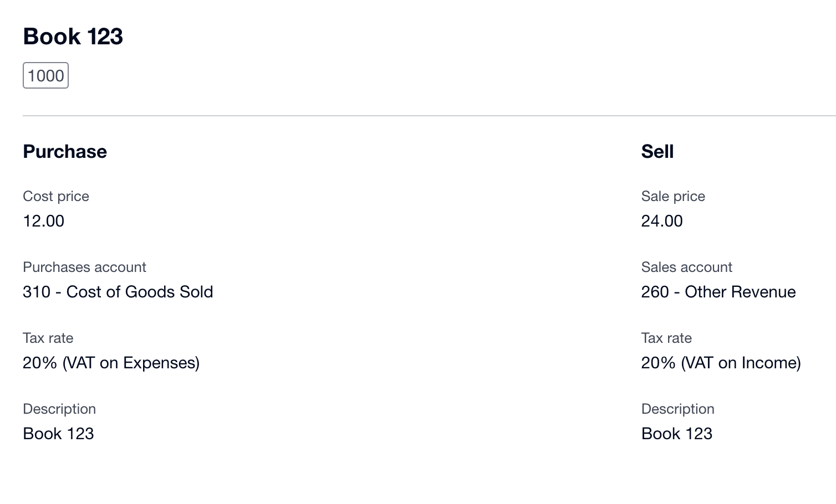The width and height of the screenshot is (836, 504).
Task: Select the Purchase section heading
Action: coord(65,152)
